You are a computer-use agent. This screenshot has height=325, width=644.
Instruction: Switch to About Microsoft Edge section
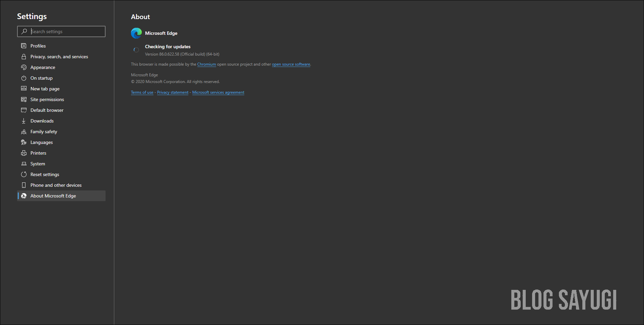(53, 196)
